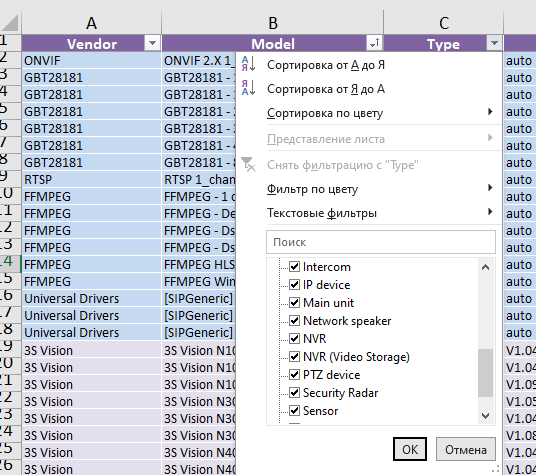Toggle the Main unit checkbox
Screen dimensions: 536x475
pyautogui.click(x=294, y=302)
